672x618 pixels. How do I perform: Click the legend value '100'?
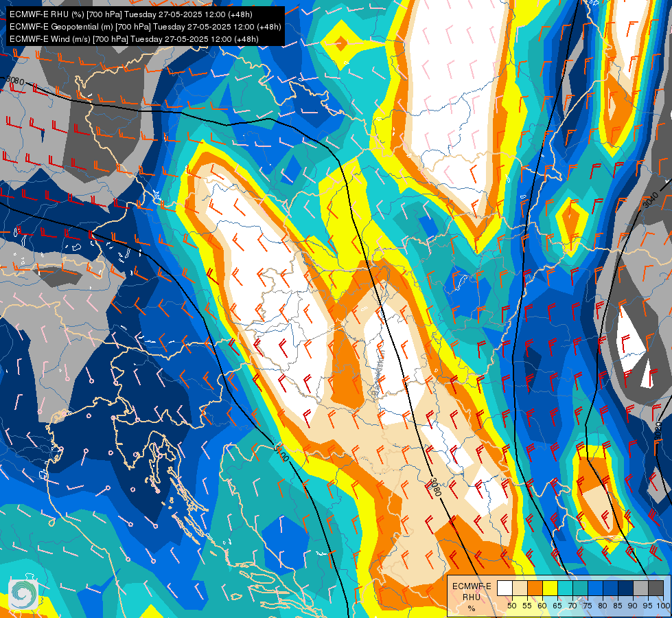pos(663,606)
